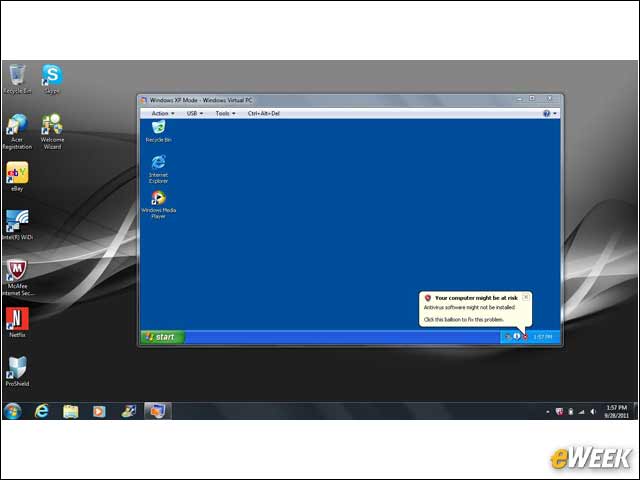Click the XP security shield tray icon

coord(525,337)
